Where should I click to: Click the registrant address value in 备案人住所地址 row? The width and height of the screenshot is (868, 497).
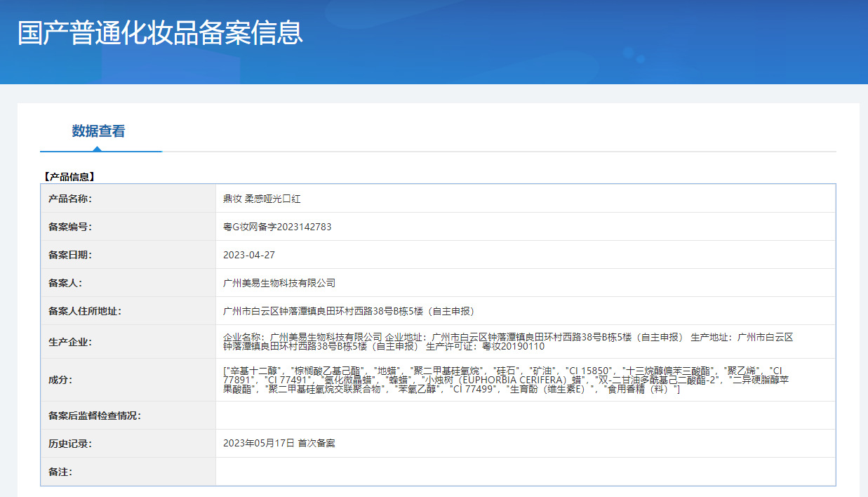point(349,311)
